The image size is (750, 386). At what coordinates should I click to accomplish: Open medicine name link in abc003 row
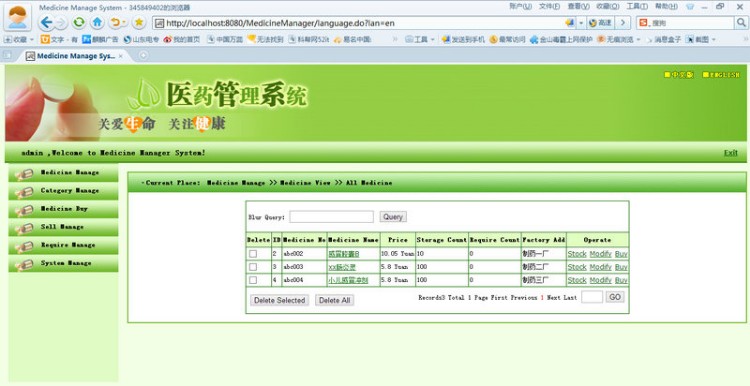point(342,267)
